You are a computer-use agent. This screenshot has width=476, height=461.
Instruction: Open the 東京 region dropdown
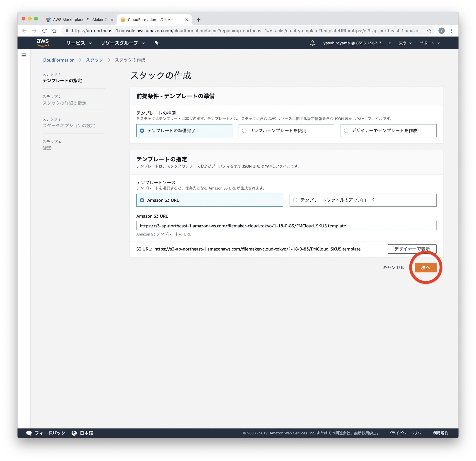pyautogui.click(x=405, y=43)
